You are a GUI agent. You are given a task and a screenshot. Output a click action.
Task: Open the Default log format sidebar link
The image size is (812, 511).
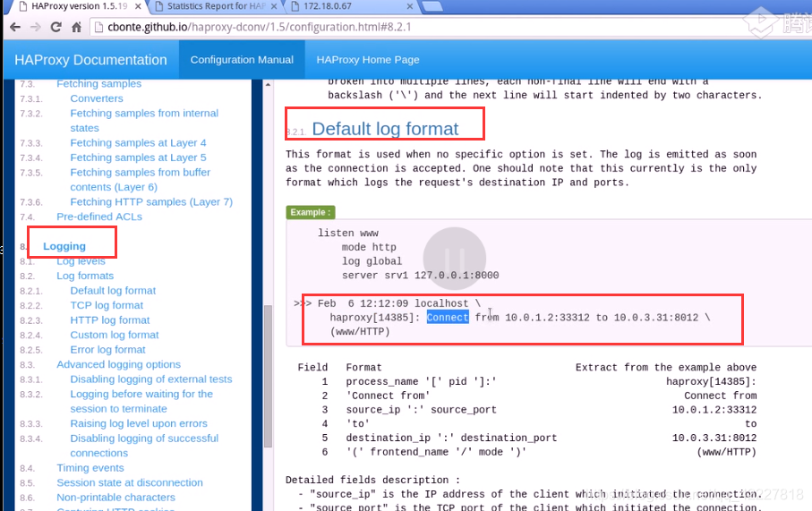(x=113, y=291)
